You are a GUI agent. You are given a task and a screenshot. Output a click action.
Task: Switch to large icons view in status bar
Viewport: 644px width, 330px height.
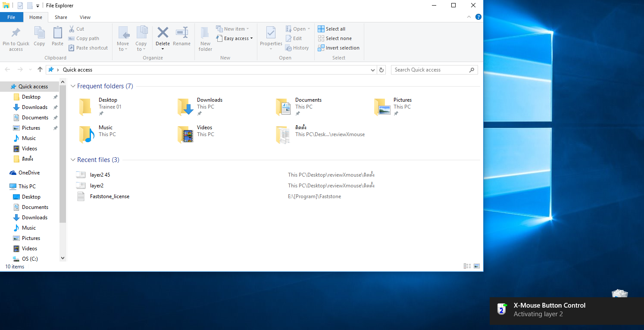pos(477,266)
